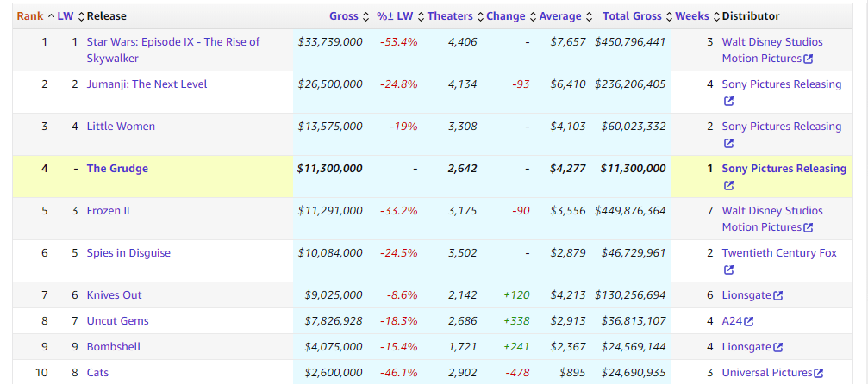Open Twentieth Century Fox distributor link
Screen dimensions: 868x384
point(779,253)
